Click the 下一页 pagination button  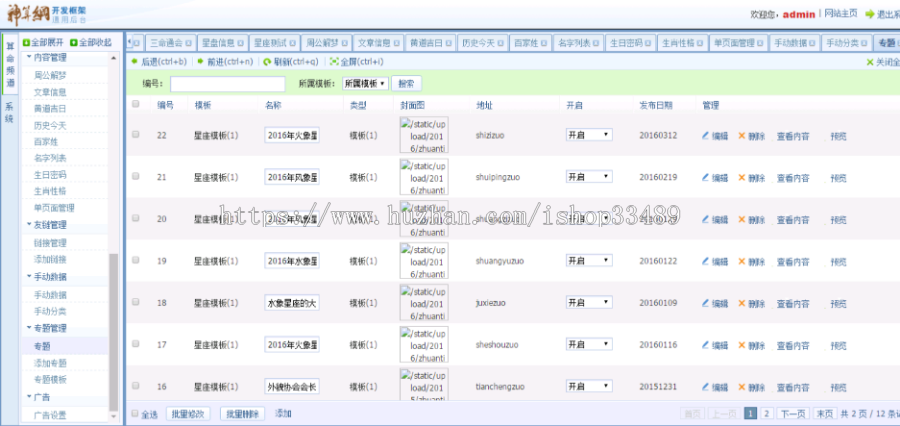point(793,414)
